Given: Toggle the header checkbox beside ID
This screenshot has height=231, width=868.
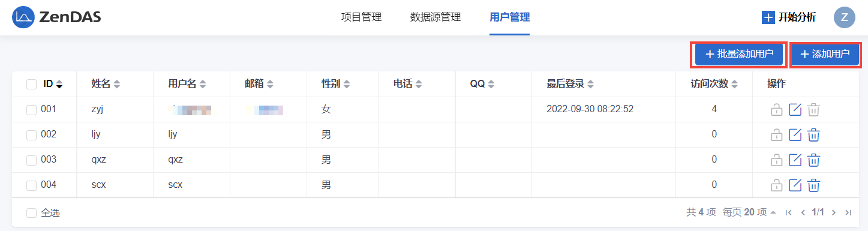Looking at the screenshot, I should [x=31, y=85].
